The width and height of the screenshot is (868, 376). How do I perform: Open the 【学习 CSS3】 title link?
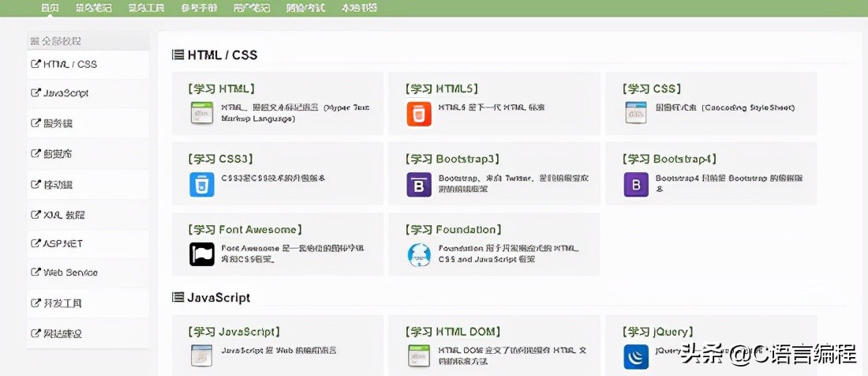click(220, 159)
